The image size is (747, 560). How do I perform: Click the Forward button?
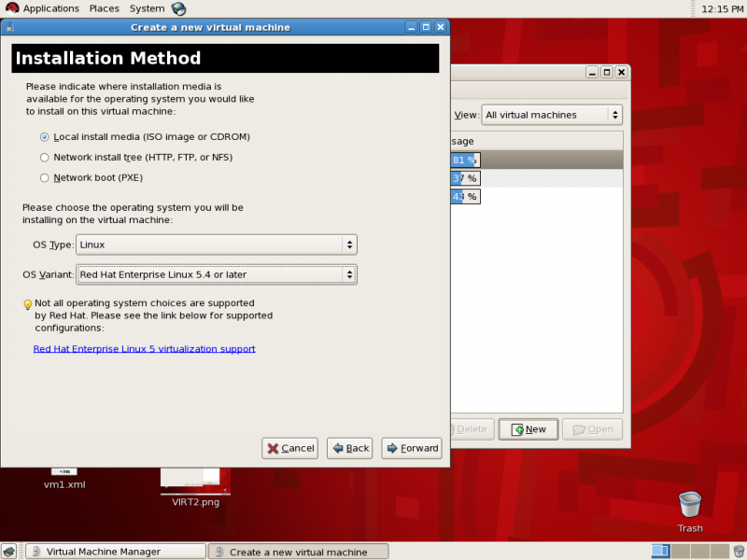pyautogui.click(x=412, y=448)
